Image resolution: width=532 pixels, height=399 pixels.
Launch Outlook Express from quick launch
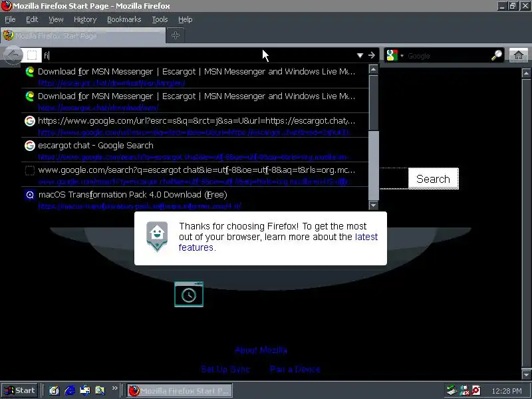click(x=85, y=390)
